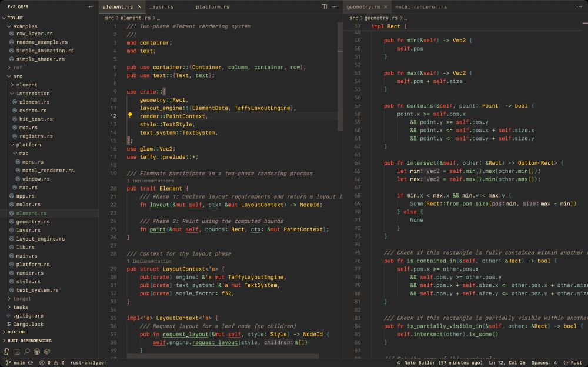Click the geometry.rs breadcrumb in right editor

[x=381, y=18]
